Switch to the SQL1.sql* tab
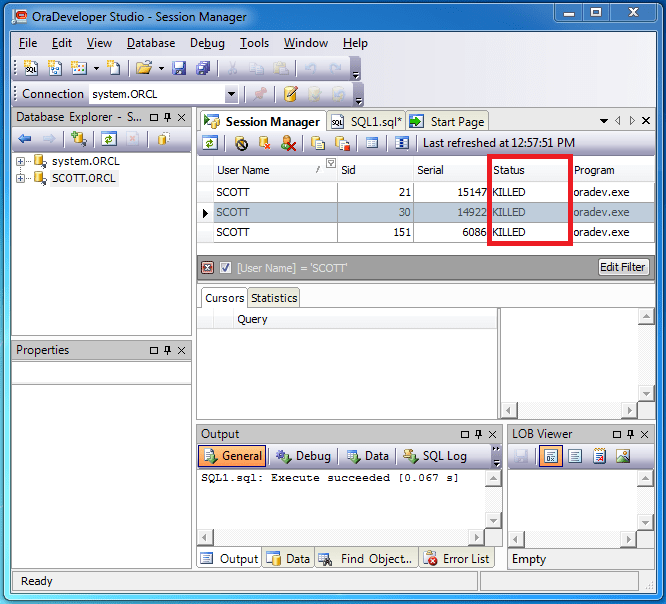The height and width of the screenshot is (604, 666). pos(366,122)
